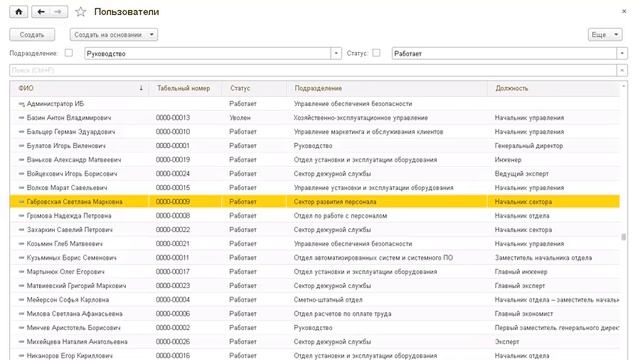
Task: Select row icon of Захаркин Савелий Петрович
Action: point(21,230)
